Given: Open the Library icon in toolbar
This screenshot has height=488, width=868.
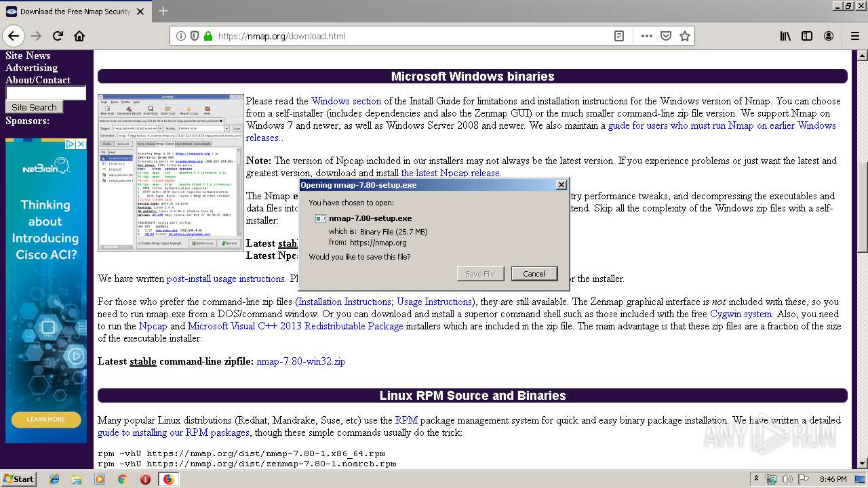Looking at the screenshot, I should [x=785, y=36].
